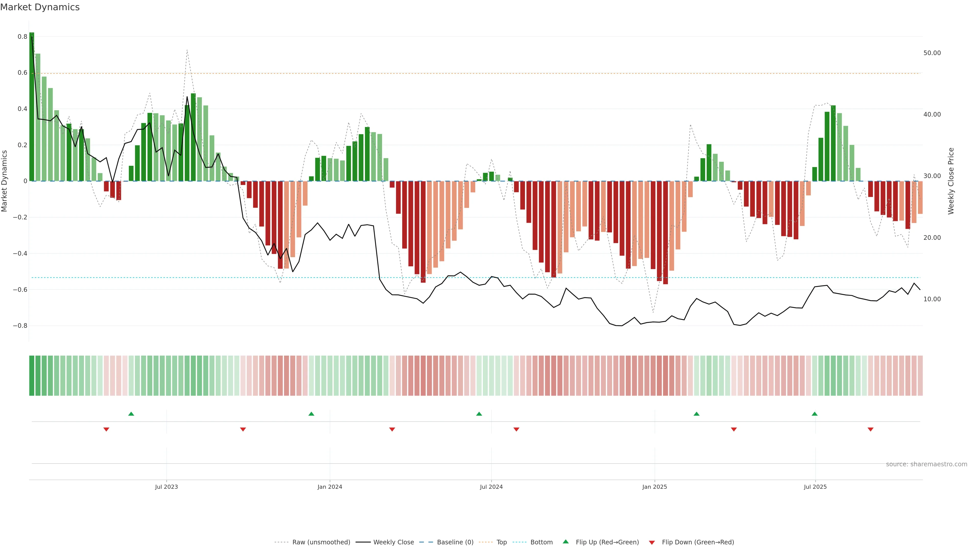980x551 pixels.
Task: Click the flip-up marker before Jan 2024
Action: [x=311, y=414]
